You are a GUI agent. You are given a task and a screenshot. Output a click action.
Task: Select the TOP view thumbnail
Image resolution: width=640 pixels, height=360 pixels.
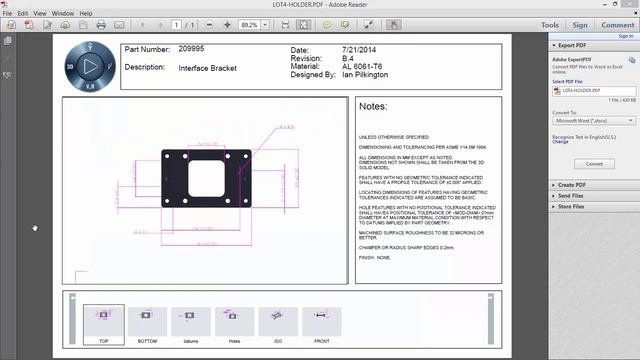104,324
